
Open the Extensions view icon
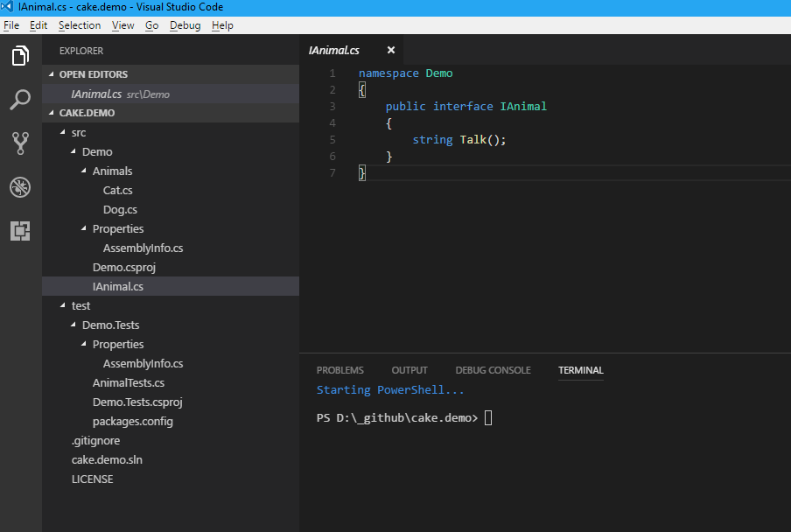coord(20,231)
